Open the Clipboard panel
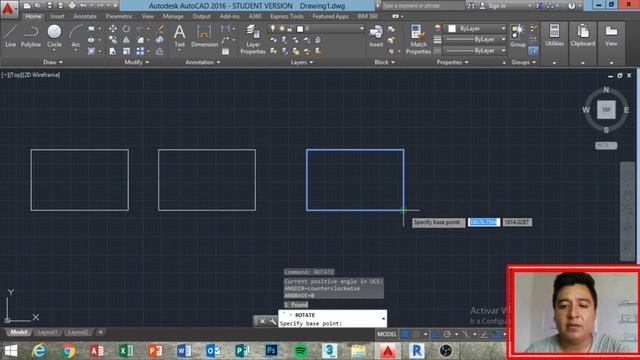640x360 pixels. [582, 36]
